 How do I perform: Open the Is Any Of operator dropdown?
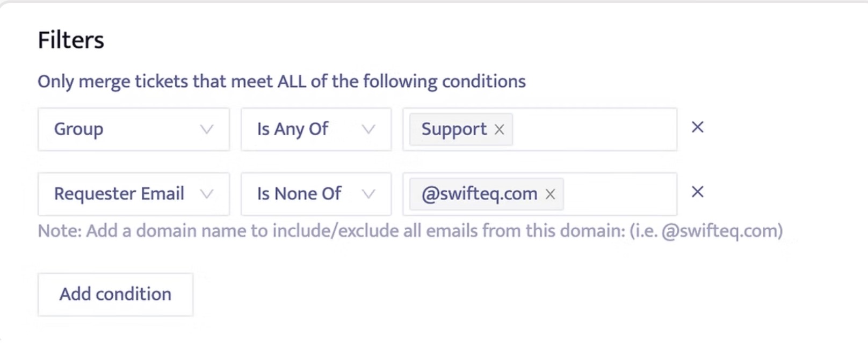(306, 129)
